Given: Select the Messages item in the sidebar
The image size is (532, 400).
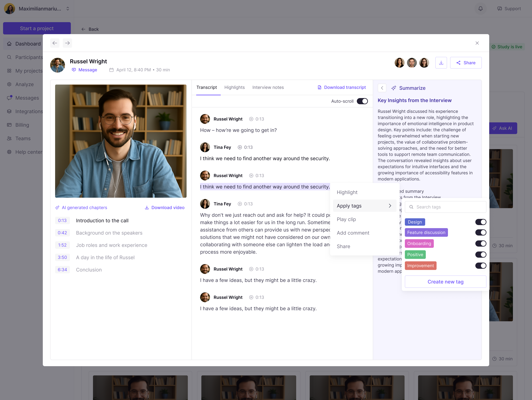Looking at the screenshot, I should click(26, 98).
